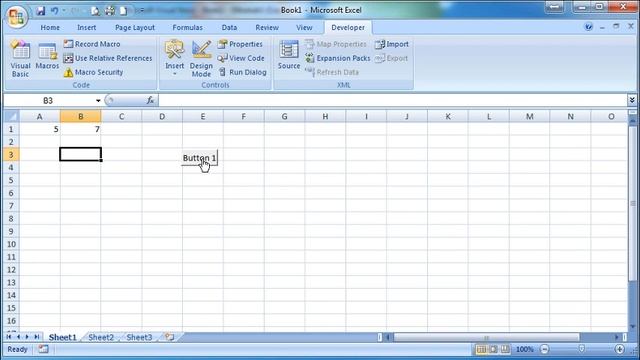Open XML Expansion Packs
Viewport: 640px width, 360px height.
click(x=338, y=58)
